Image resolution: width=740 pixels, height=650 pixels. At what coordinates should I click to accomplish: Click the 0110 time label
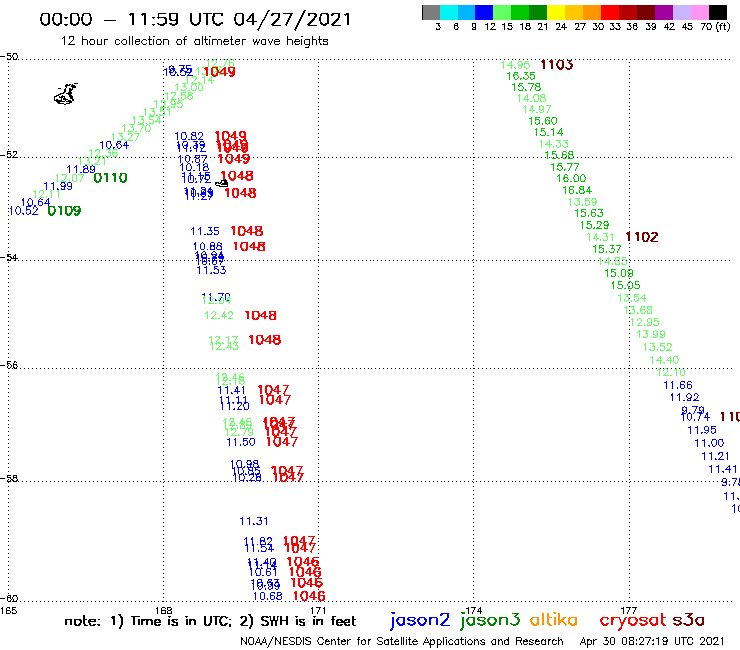click(x=110, y=178)
